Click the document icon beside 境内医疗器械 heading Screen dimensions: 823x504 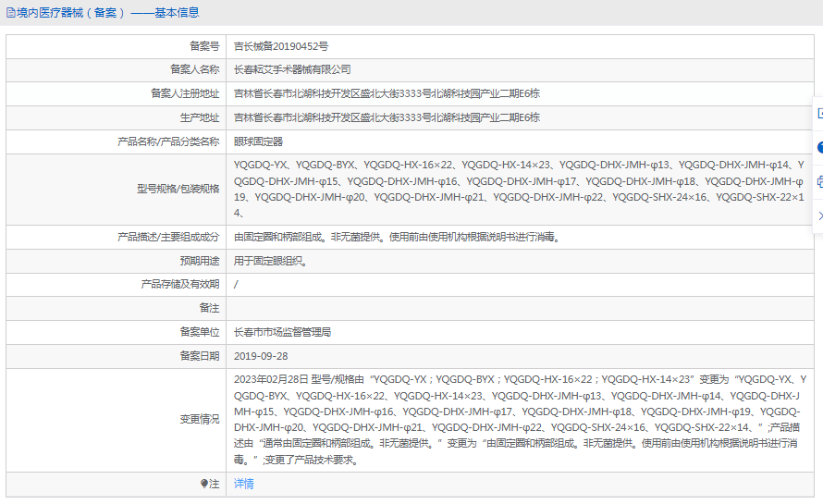pyautogui.click(x=10, y=13)
